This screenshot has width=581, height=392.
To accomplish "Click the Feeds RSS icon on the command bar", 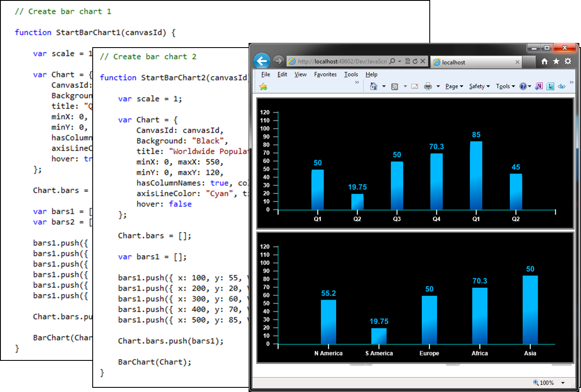I will click(395, 87).
